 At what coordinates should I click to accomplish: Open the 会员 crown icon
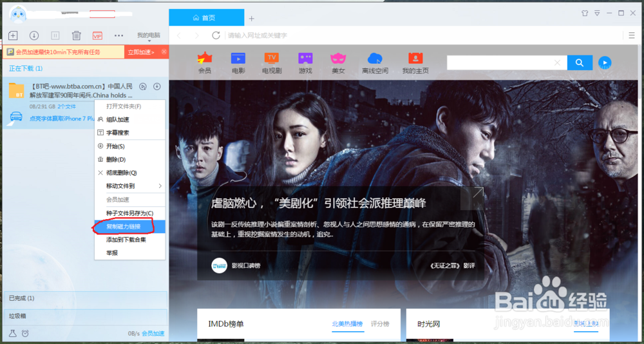pos(205,63)
